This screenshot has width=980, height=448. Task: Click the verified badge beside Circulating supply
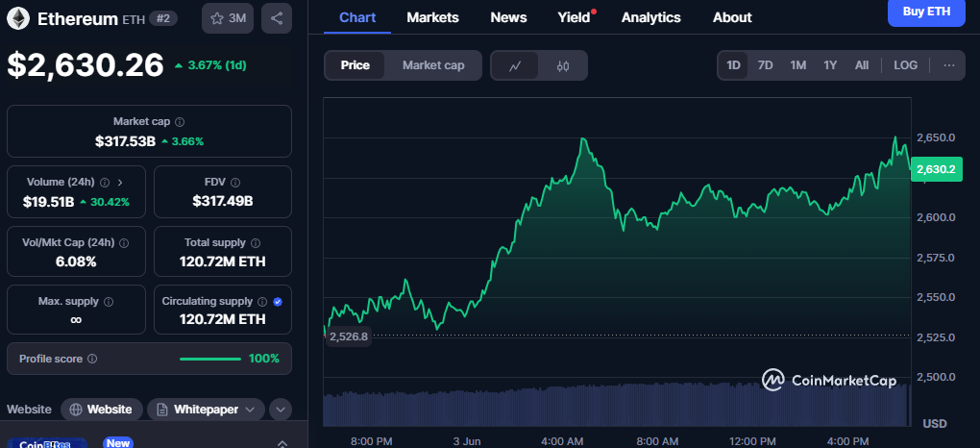pos(278,302)
